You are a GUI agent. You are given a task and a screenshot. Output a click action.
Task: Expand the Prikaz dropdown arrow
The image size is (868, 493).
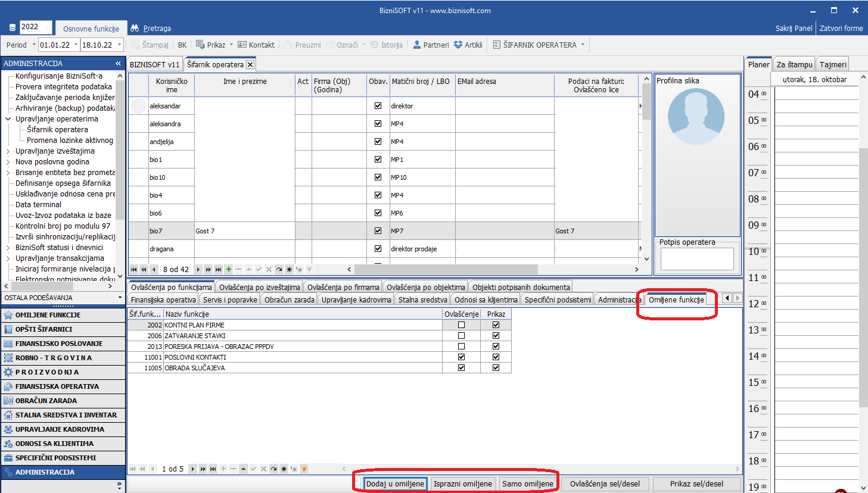(x=232, y=45)
